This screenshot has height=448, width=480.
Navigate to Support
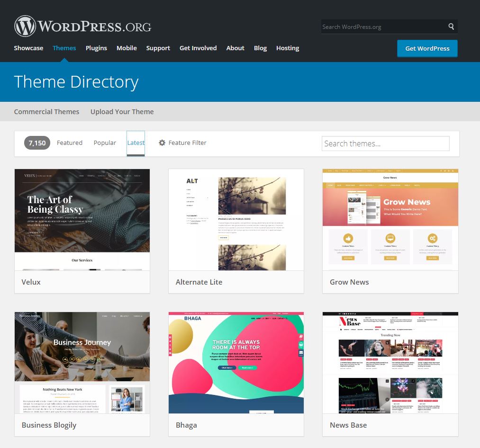[x=158, y=48]
